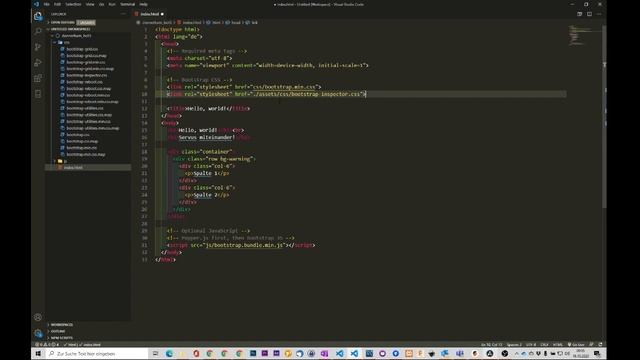Open editor more actions ellipsis
Viewport: 640px width, 360px height.
pos(599,14)
